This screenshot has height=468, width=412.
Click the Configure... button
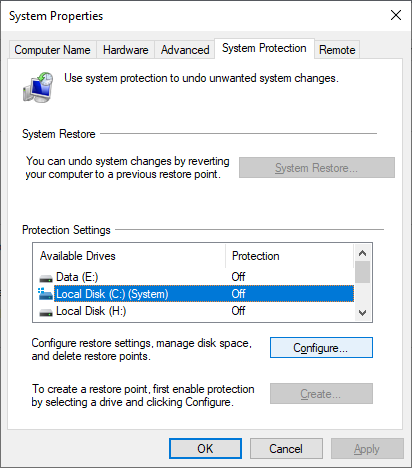click(x=321, y=348)
